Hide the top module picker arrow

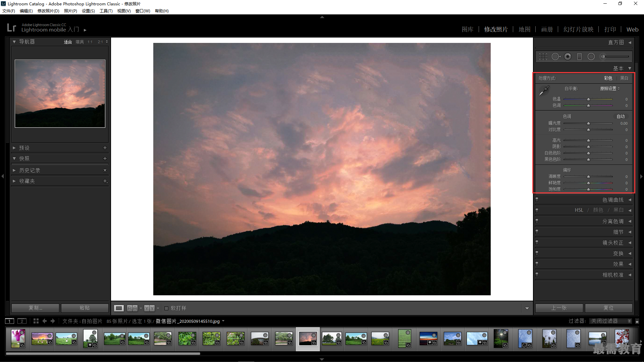point(322,17)
